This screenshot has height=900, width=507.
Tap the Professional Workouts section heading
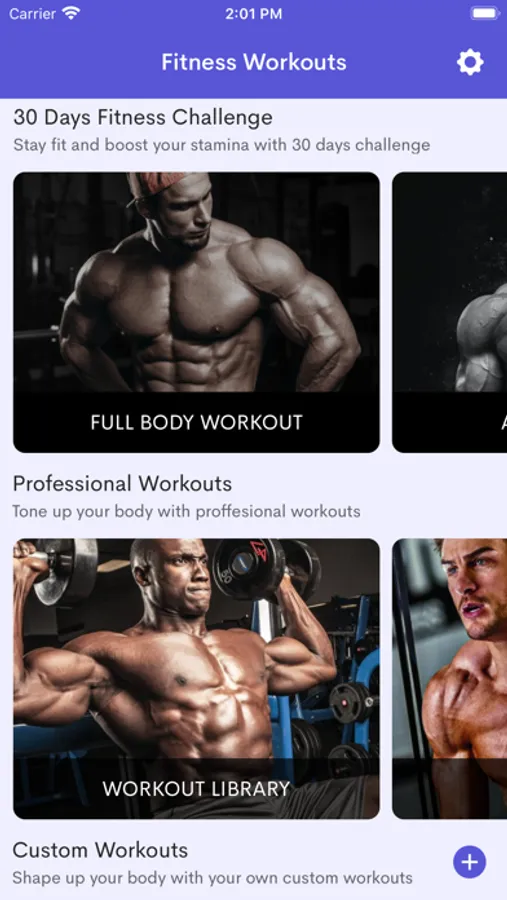[x=122, y=483]
